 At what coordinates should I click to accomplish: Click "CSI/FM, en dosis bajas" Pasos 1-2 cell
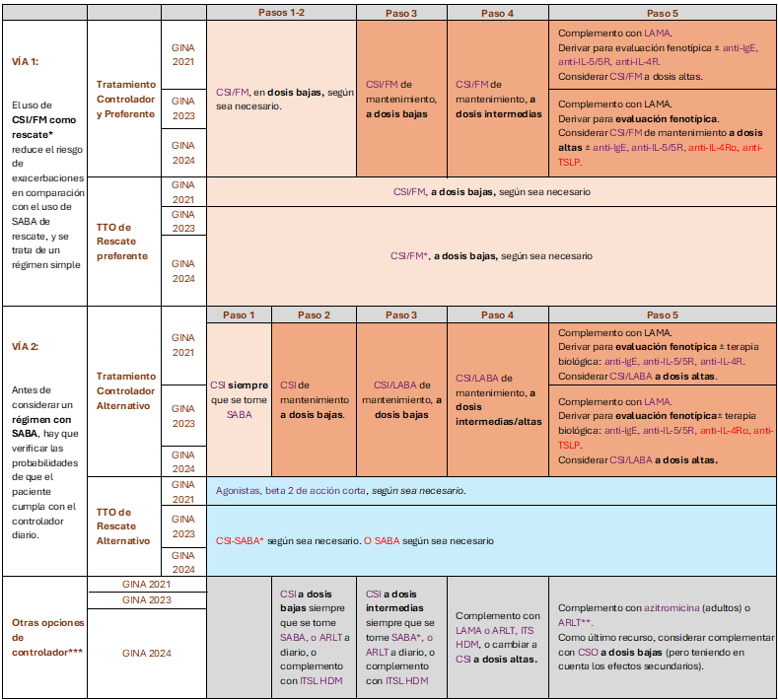point(281,99)
